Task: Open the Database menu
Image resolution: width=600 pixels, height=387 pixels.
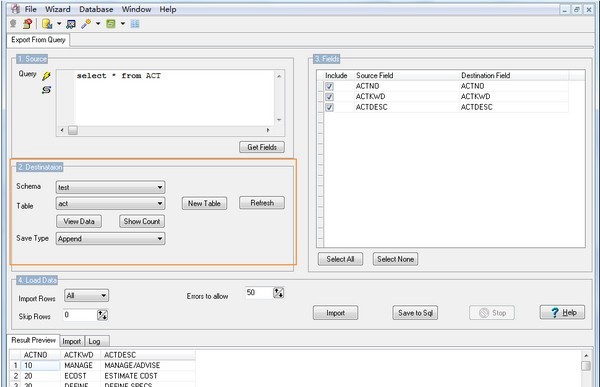Action: point(96,9)
